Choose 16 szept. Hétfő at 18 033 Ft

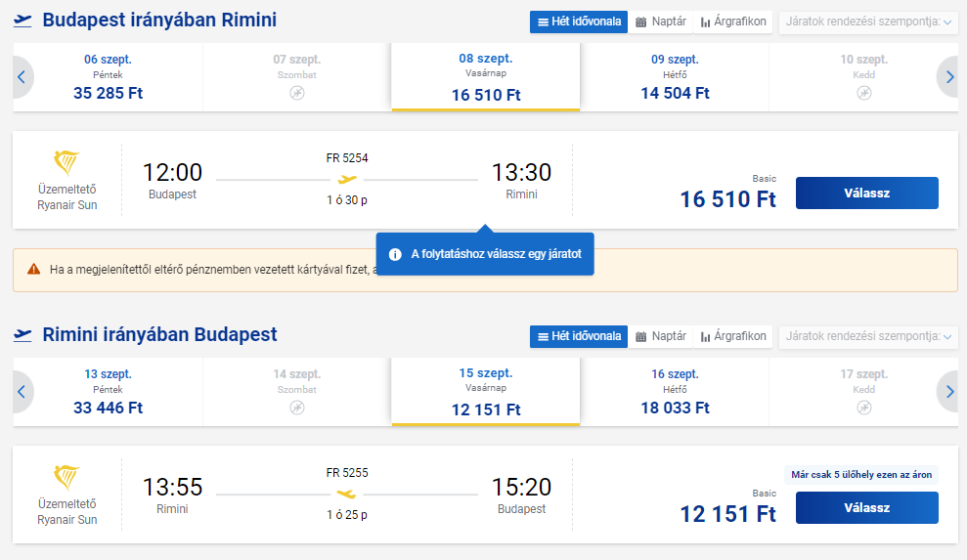(675, 392)
